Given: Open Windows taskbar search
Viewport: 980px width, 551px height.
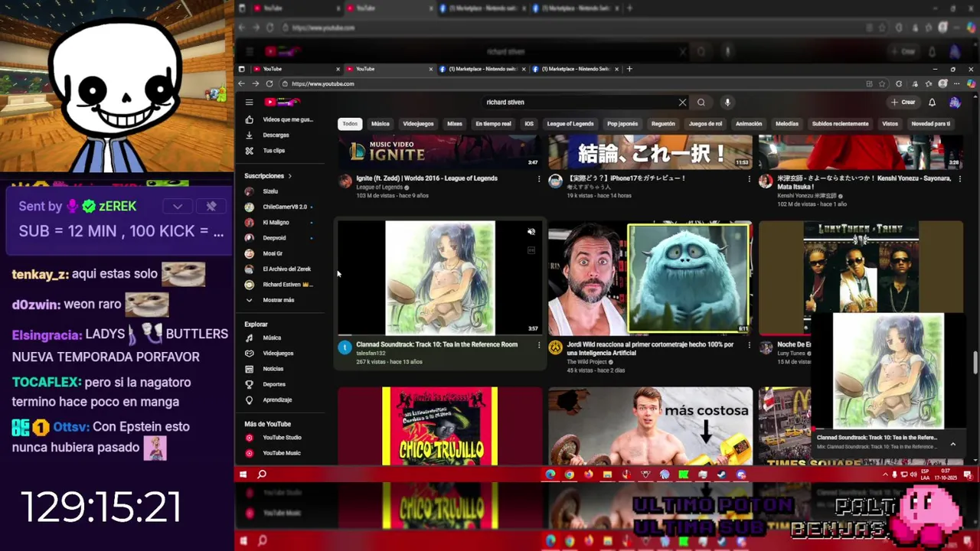Looking at the screenshot, I should [262, 474].
